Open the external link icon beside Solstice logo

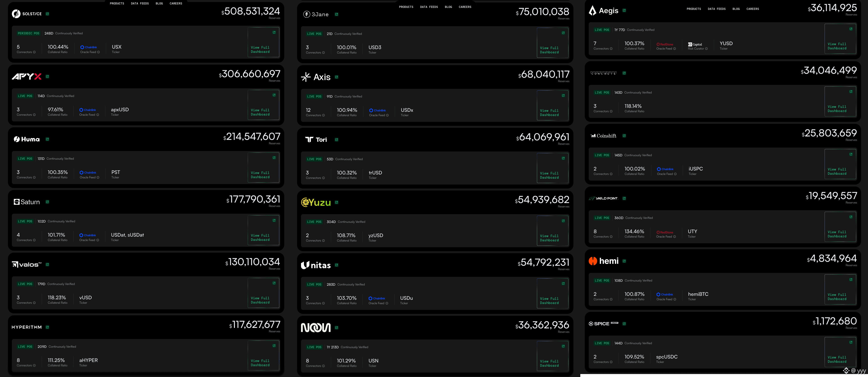click(47, 14)
